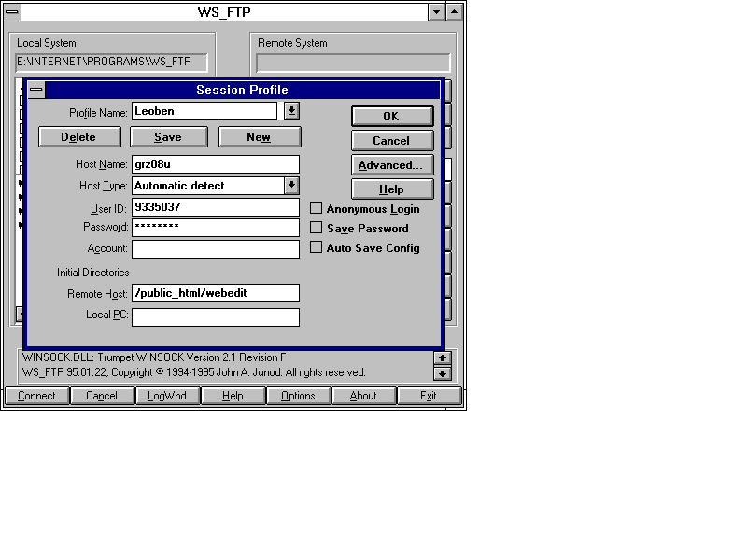Toggle the Save Password checkbox
Image resolution: width=747 pixels, height=560 pixels.
click(x=316, y=228)
